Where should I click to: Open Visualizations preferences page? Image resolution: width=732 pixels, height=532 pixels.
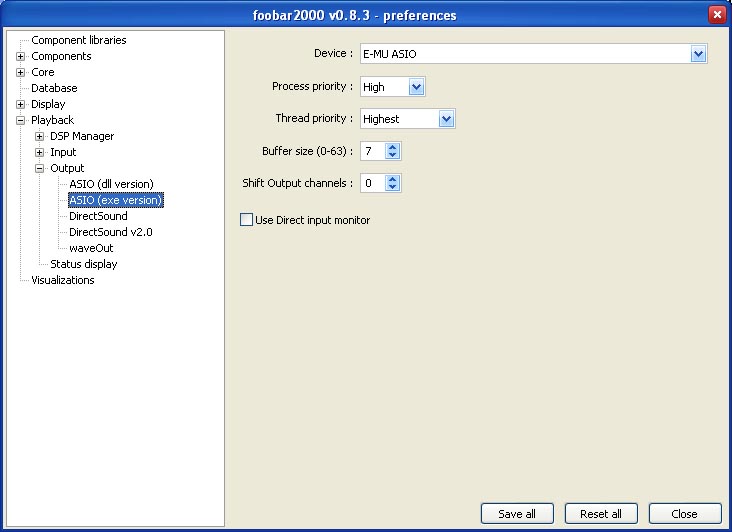click(x=63, y=280)
